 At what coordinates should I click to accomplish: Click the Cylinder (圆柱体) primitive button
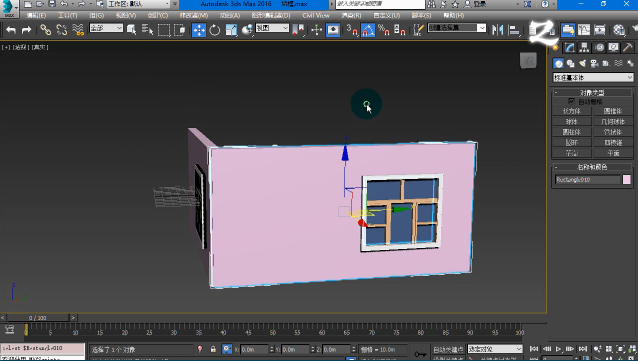point(572,132)
